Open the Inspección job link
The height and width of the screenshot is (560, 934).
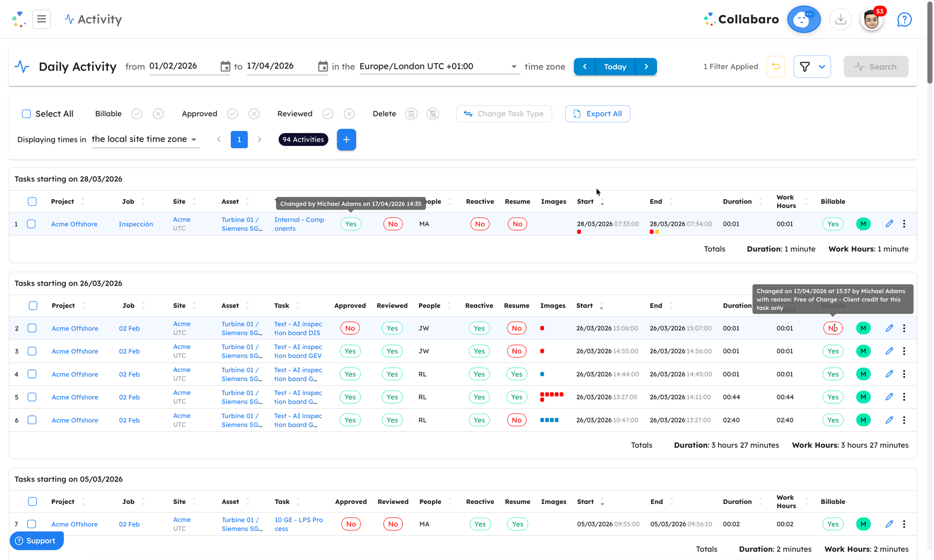tap(136, 224)
